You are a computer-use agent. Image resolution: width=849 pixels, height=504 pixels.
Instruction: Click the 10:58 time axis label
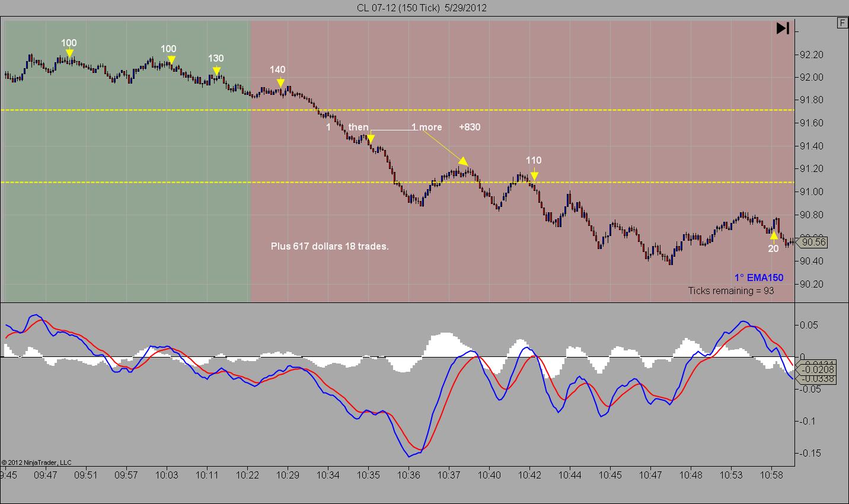tap(771, 475)
